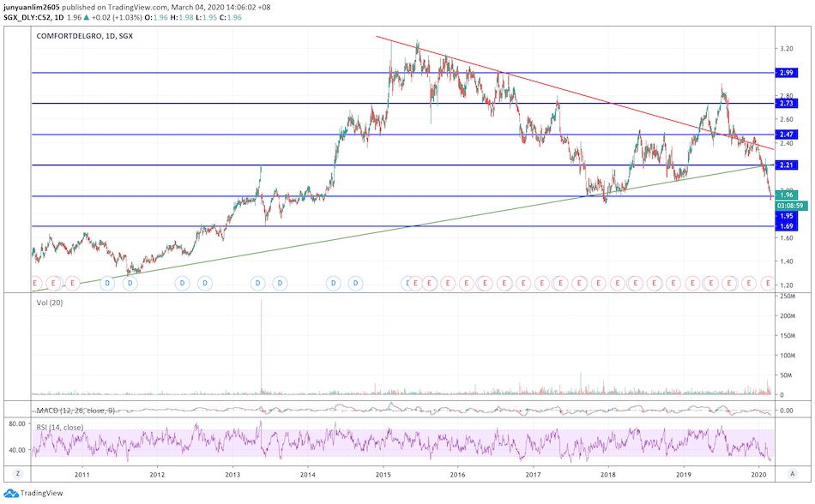Viewport: 815px width, 504px height.
Task: Select the 2.99 horizontal level price tag
Action: (787, 73)
